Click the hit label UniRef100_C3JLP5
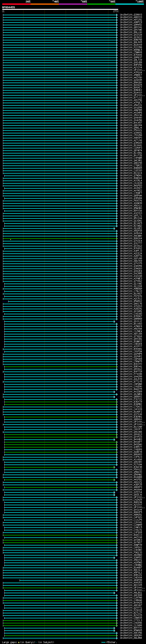The height and width of the screenshot is (644, 146). (131, 520)
